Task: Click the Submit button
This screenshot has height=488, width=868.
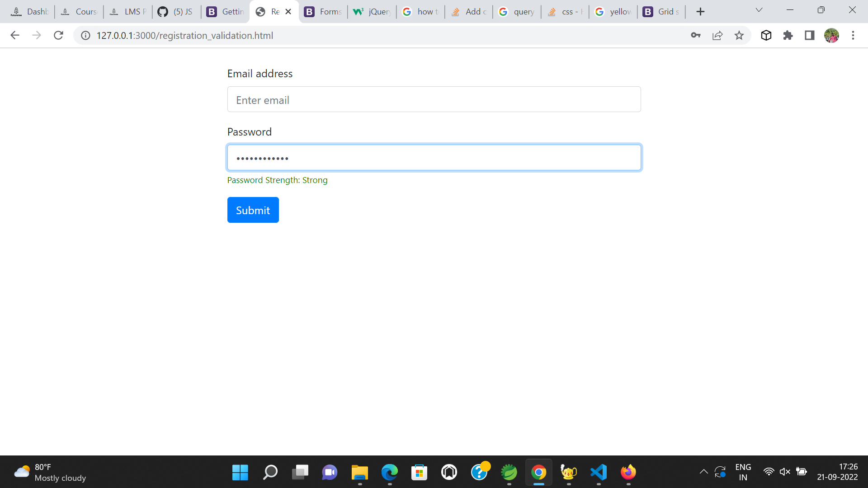Action: [253, 210]
